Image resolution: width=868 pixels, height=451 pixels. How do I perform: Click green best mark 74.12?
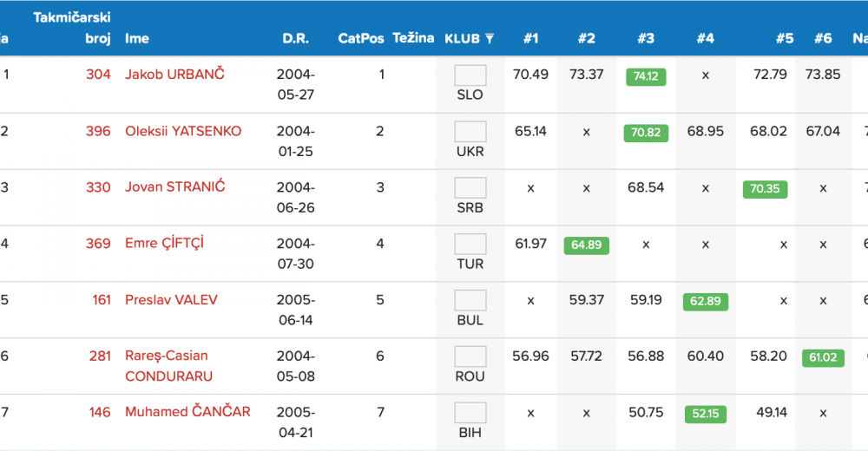pos(645,76)
